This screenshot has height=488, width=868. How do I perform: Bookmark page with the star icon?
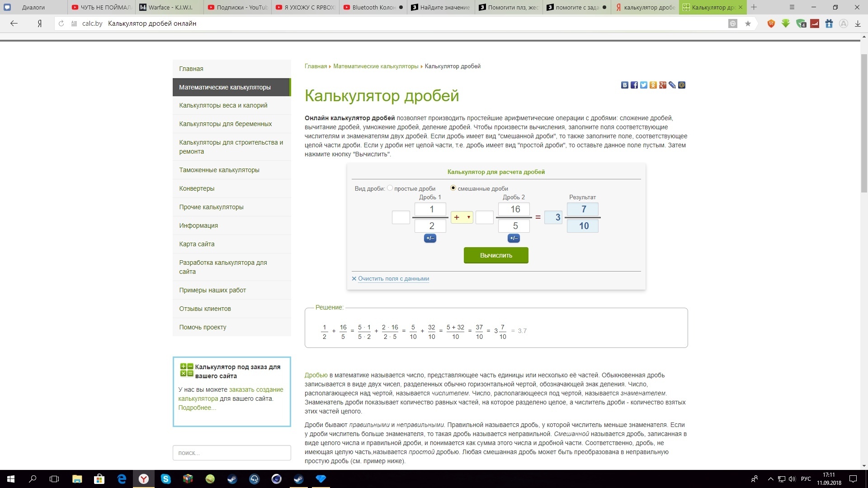tap(748, 23)
